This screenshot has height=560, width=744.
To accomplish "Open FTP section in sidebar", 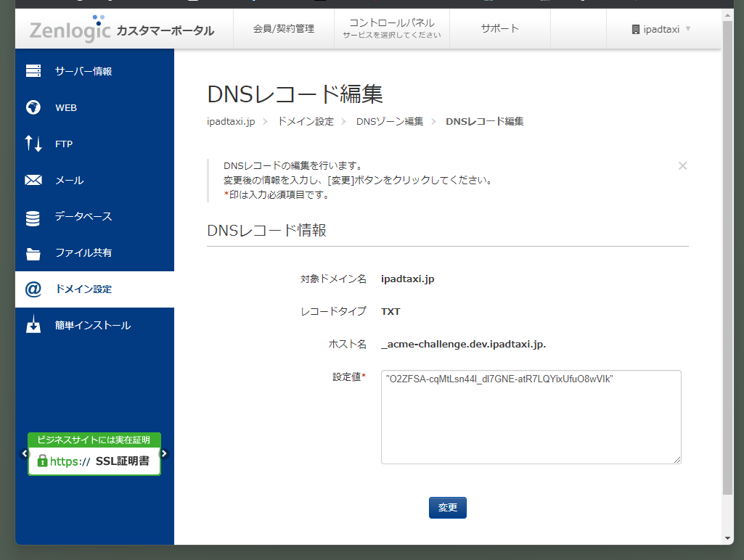I will coord(94,144).
